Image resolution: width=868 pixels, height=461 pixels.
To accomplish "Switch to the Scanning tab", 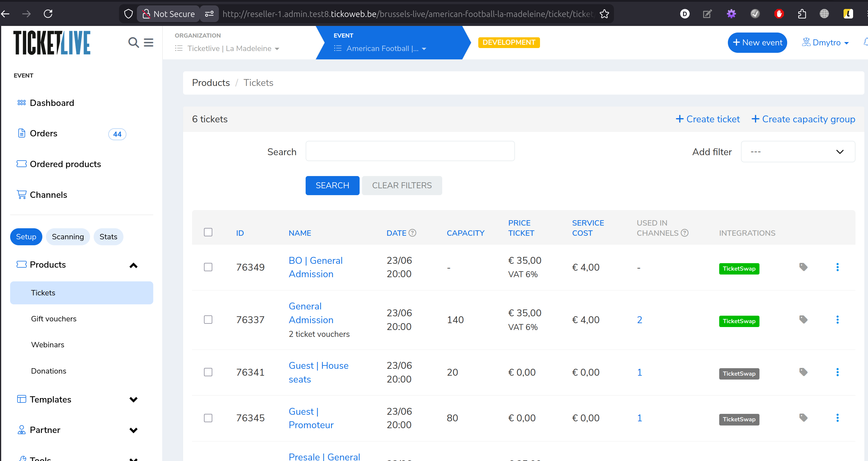I will coord(68,237).
